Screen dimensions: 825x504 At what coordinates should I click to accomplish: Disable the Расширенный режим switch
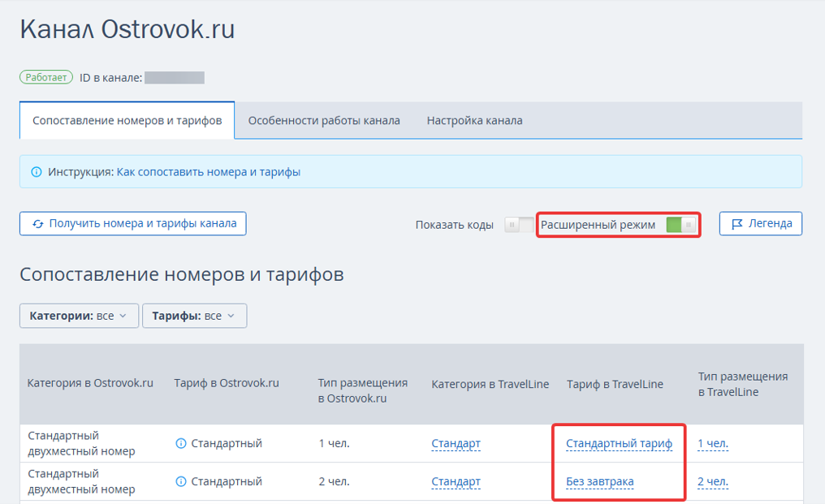[680, 225]
